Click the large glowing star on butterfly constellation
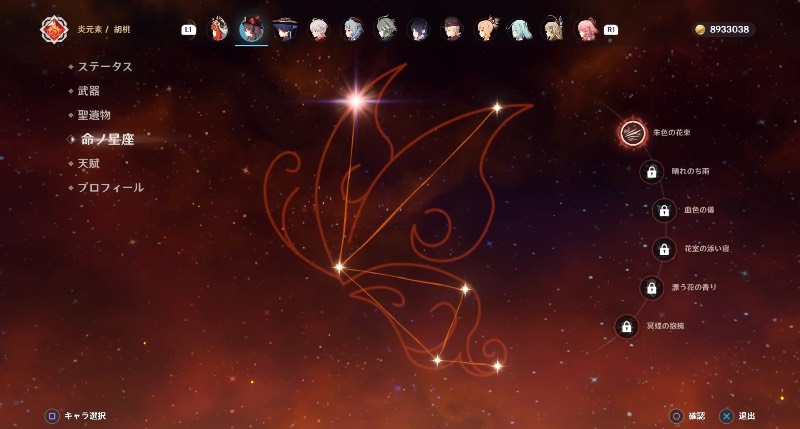The width and height of the screenshot is (800, 429). coord(356,100)
